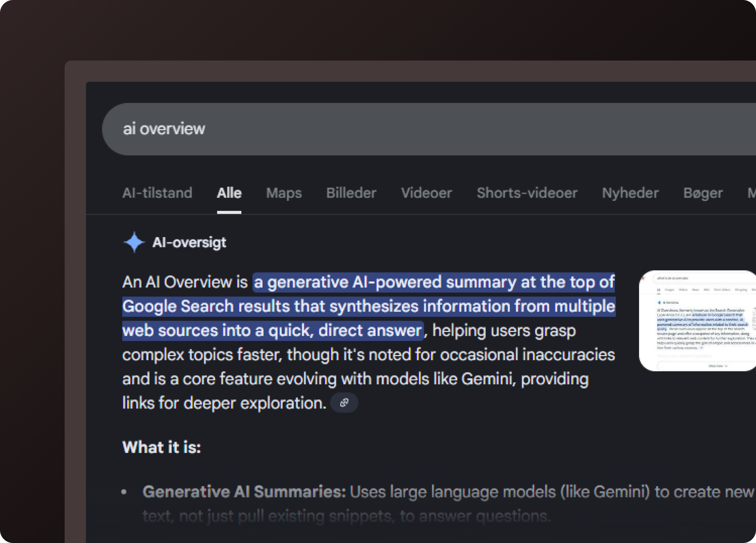Click the highlighted blue summary text

368,307
